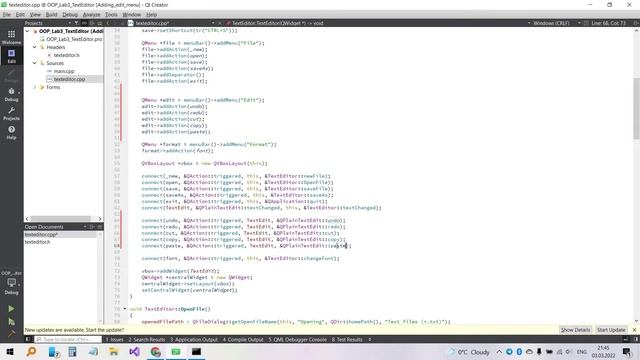Switch to Edit mode in the sidebar
This screenshot has width=640, height=360.
tap(11, 56)
